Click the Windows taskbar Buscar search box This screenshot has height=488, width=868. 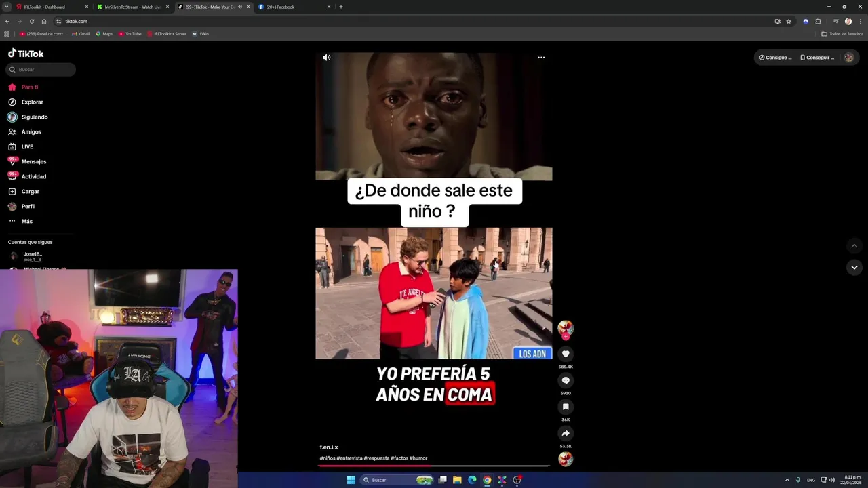click(x=397, y=480)
